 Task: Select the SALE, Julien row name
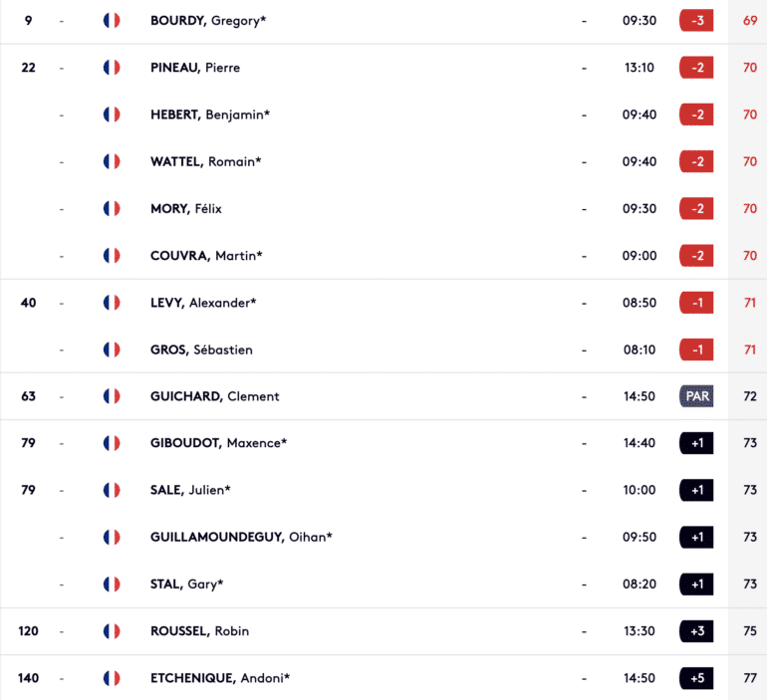(190, 490)
